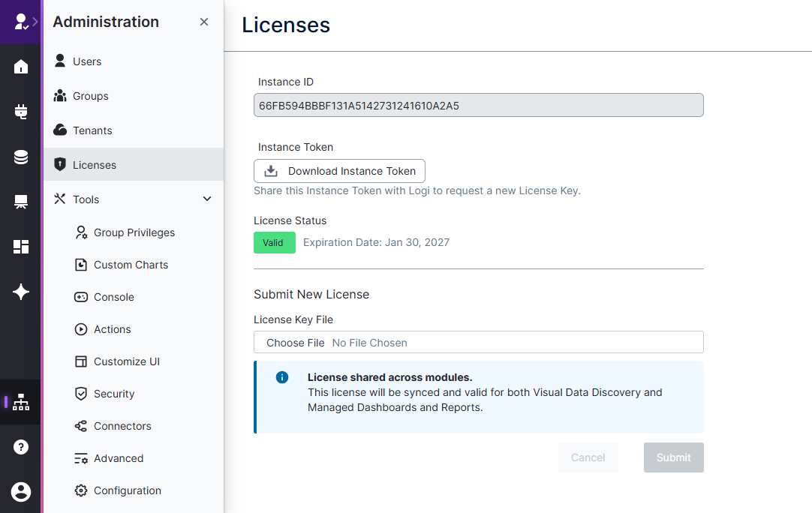
Task: Click the green Valid license status badge
Action: [275, 242]
